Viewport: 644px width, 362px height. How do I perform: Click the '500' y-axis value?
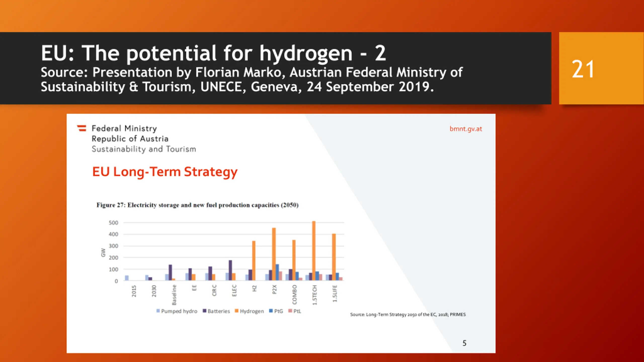113,223
